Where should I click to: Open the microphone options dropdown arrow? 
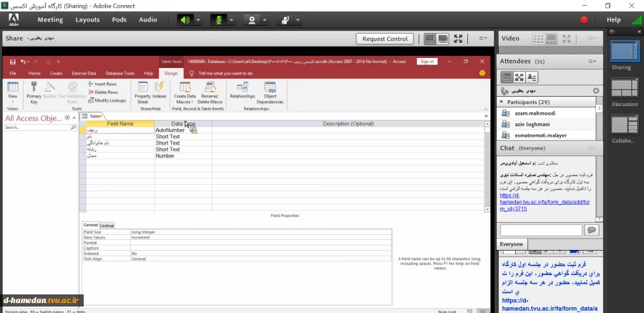pyautogui.click(x=231, y=20)
